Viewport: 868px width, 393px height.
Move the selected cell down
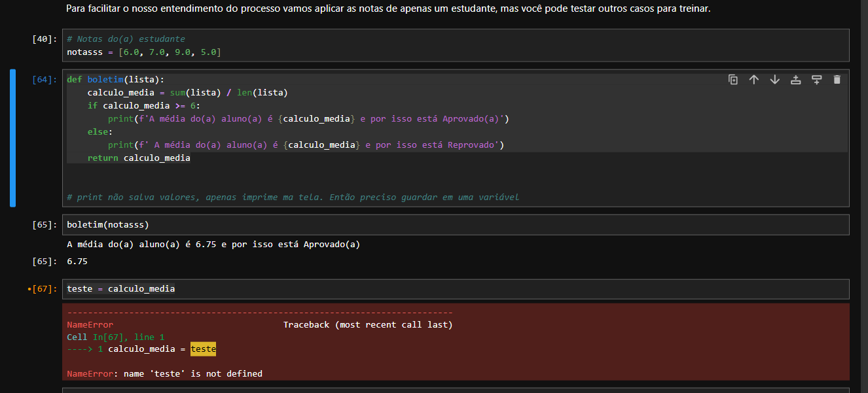tap(775, 80)
